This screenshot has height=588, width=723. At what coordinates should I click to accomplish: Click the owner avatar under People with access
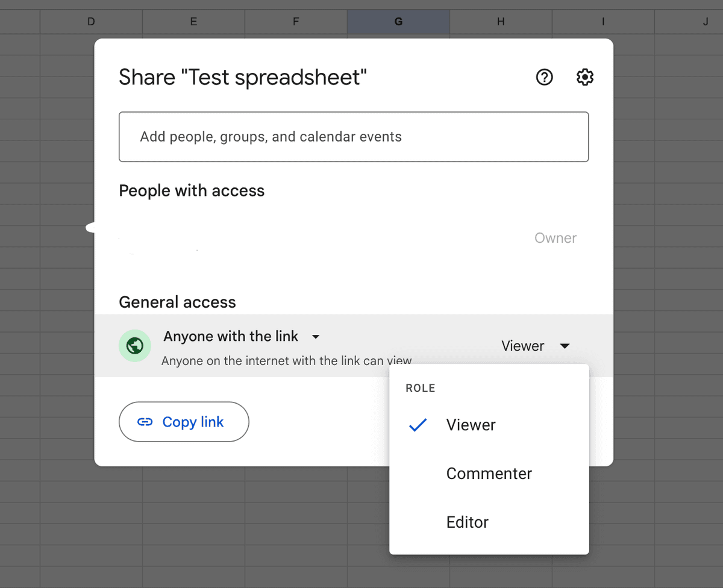pos(136,238)
